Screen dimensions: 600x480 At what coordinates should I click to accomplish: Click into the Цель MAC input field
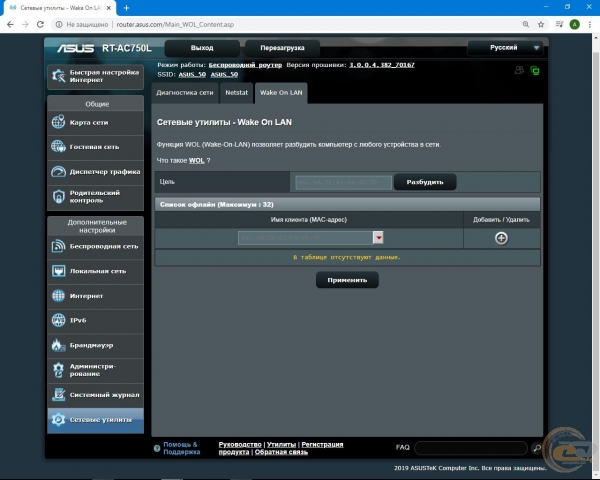[x=341, y=182]
